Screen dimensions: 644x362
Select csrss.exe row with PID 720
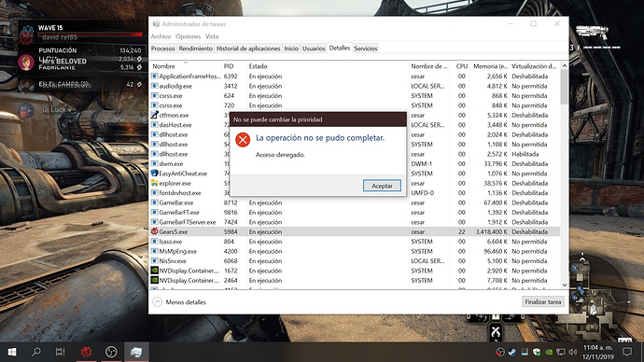click(171, 105)
